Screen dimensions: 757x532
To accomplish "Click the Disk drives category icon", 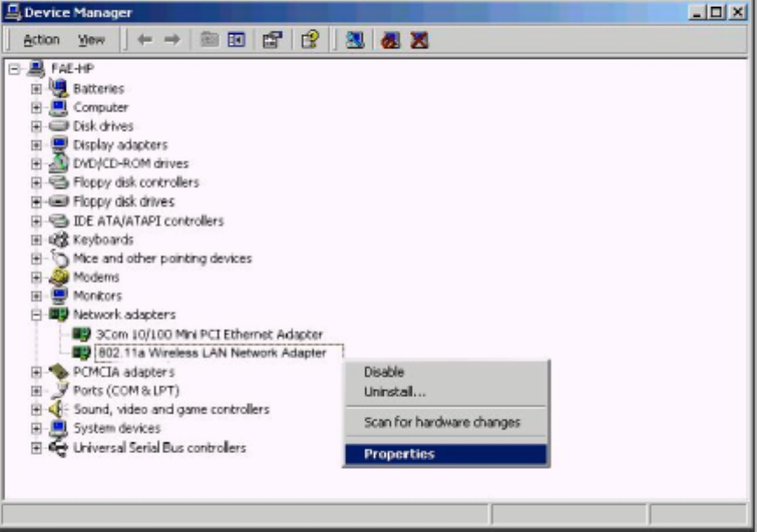I will click(x=59, y=126).
